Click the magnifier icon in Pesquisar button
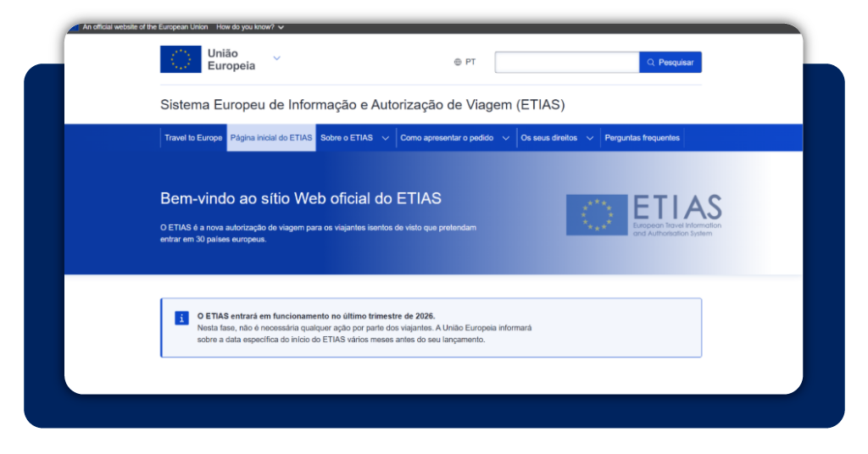Viewport: 868px width, 454px height. pos(651,63)
